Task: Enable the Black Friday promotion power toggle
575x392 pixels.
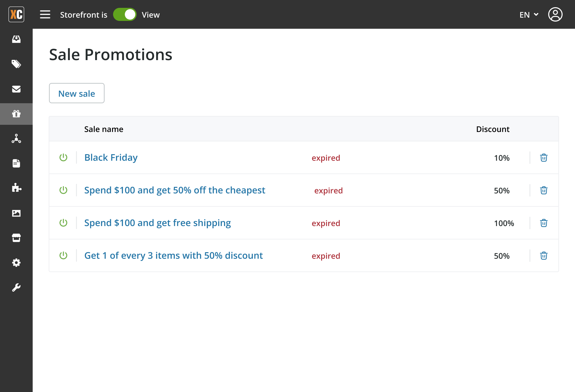Action: [63, 157]
